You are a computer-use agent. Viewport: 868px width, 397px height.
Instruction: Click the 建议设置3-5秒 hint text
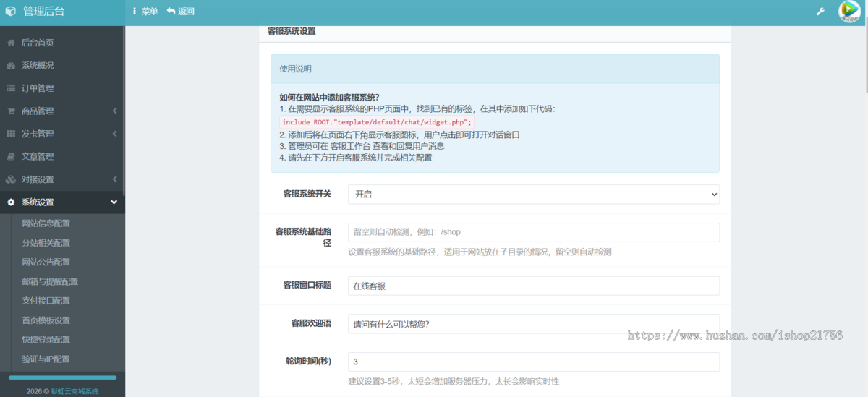454,381
